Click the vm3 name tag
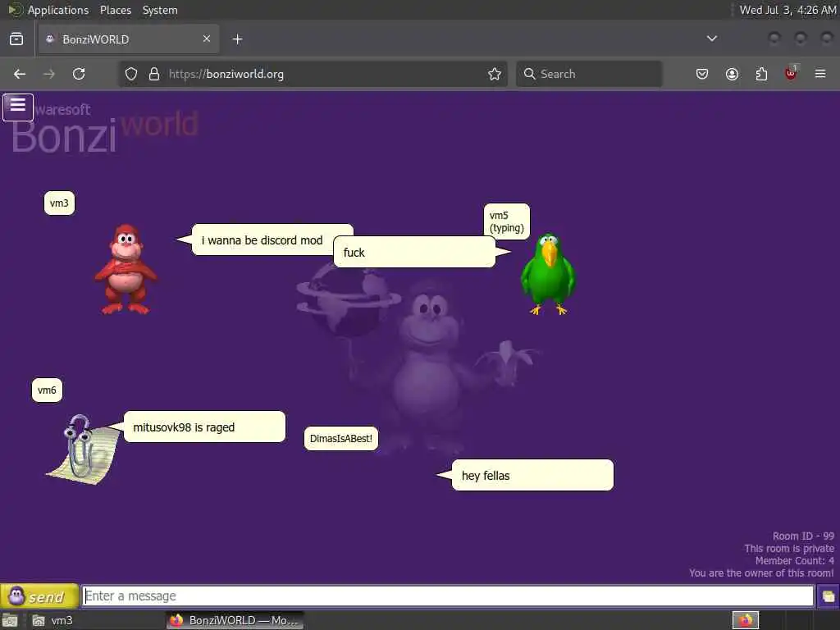Image resolution: width=840 pixels, height=630 pixels. pyautogui.click(x=59, y=203)
